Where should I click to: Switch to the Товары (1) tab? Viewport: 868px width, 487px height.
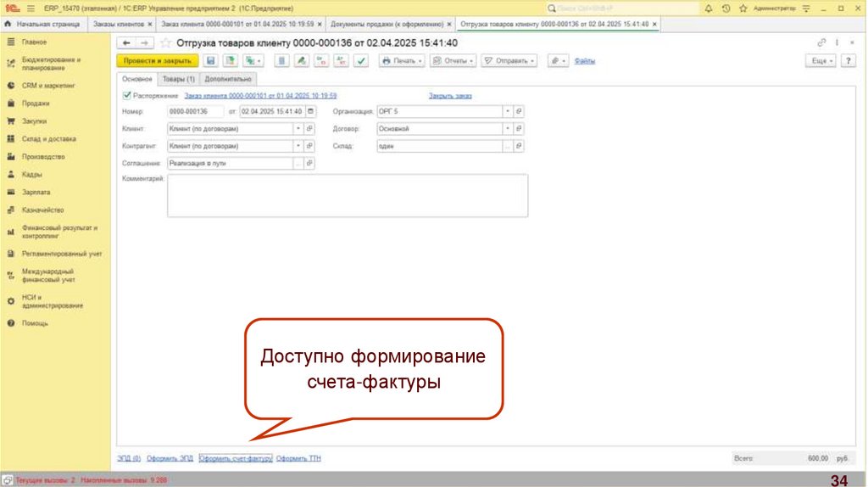coord(178,79)
